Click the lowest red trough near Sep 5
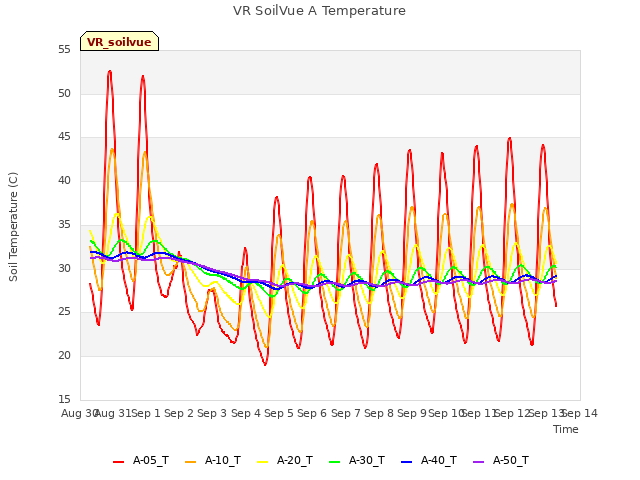This screenshot has height=480, width=640. [265, 364]
